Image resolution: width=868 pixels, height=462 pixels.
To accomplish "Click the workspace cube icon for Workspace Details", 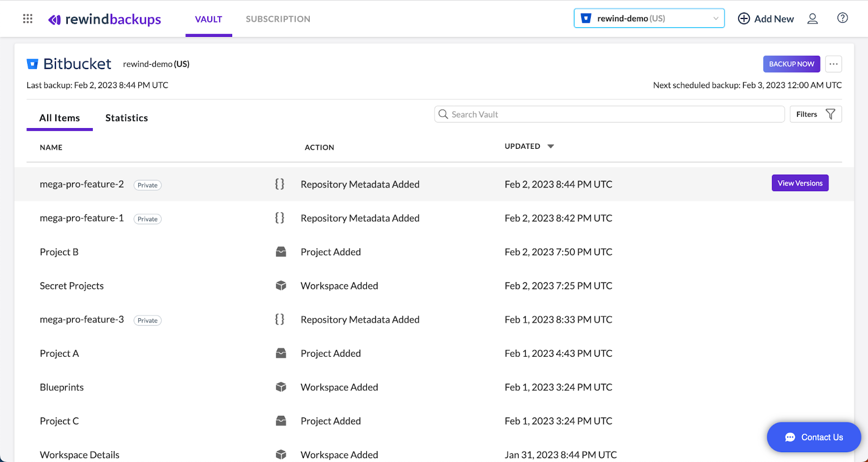I will [x=281, y=454].
